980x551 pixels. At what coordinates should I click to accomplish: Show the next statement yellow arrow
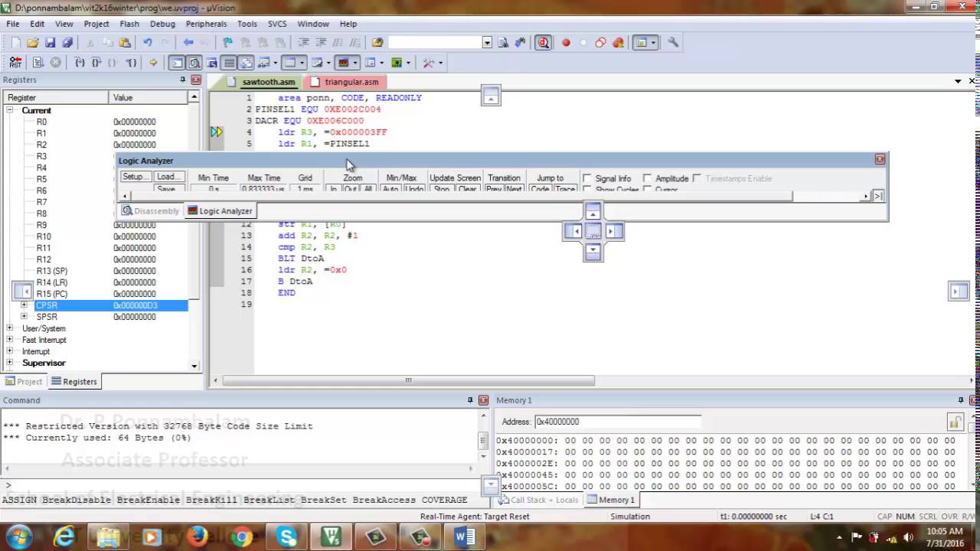point(153,63)
